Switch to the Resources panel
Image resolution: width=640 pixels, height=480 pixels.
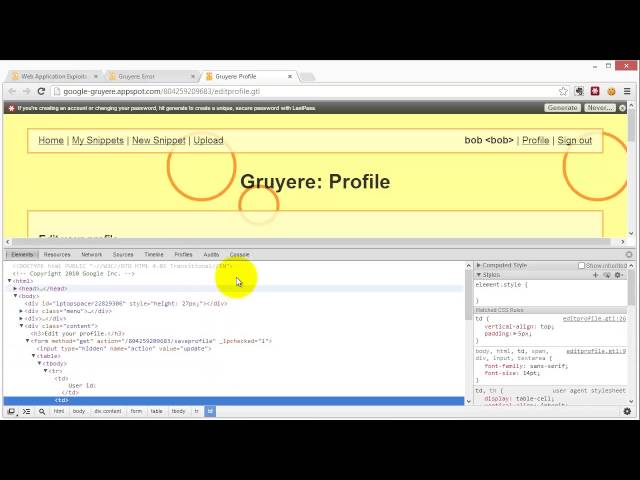coord(57,254)
